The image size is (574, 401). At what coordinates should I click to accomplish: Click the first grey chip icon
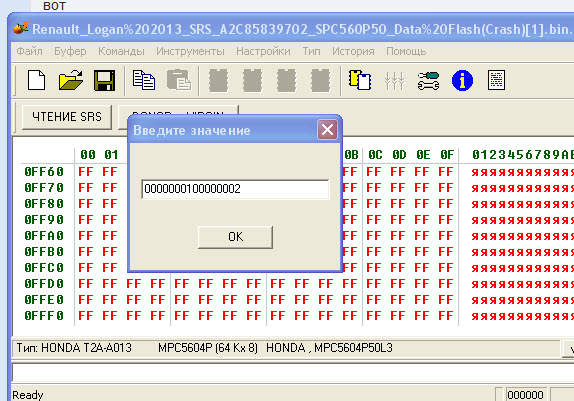pyautogui.click(x=218, y=80)
